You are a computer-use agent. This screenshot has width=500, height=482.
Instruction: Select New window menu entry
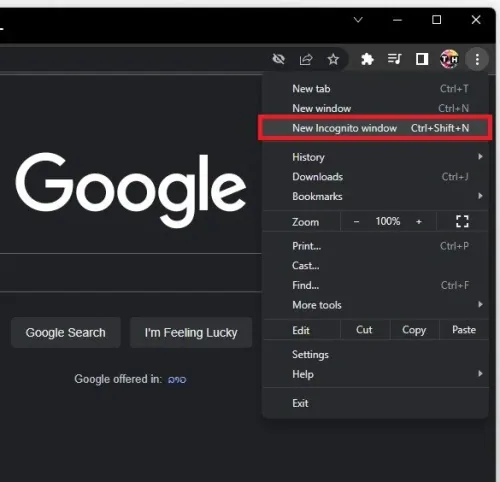pyautogui.click(x=375, y=108)
